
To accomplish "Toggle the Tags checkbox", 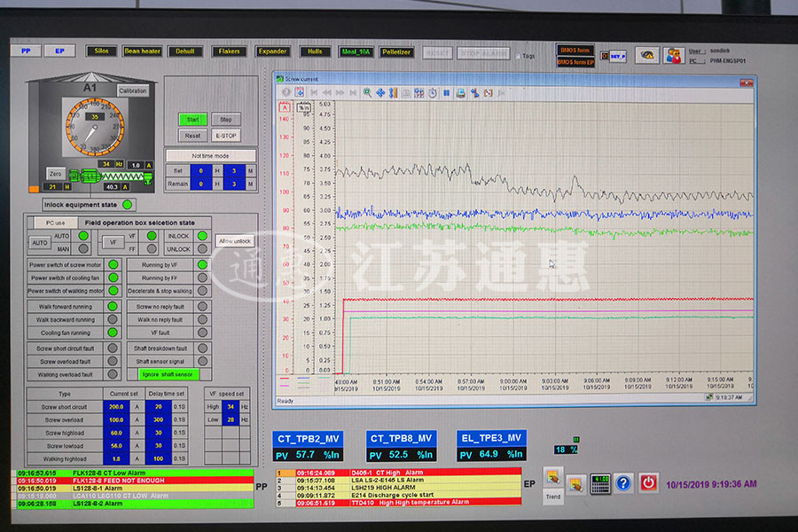I will pyautogui.click(x=518, y=56).
